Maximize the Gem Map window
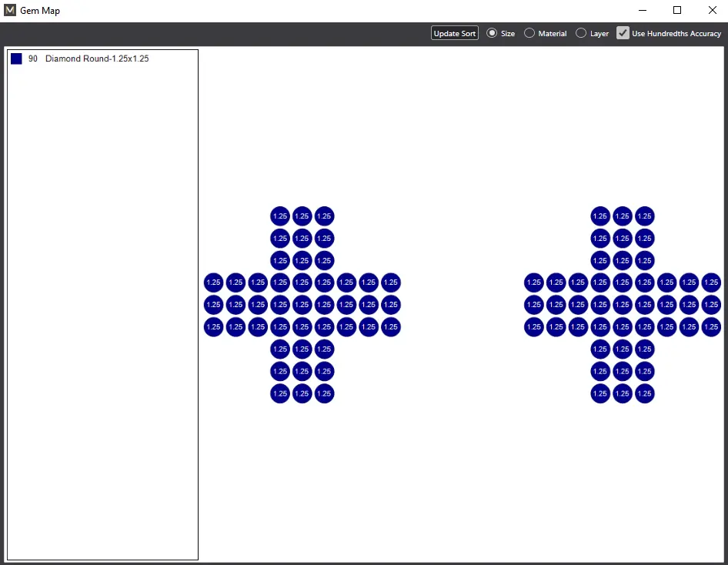 677,11
